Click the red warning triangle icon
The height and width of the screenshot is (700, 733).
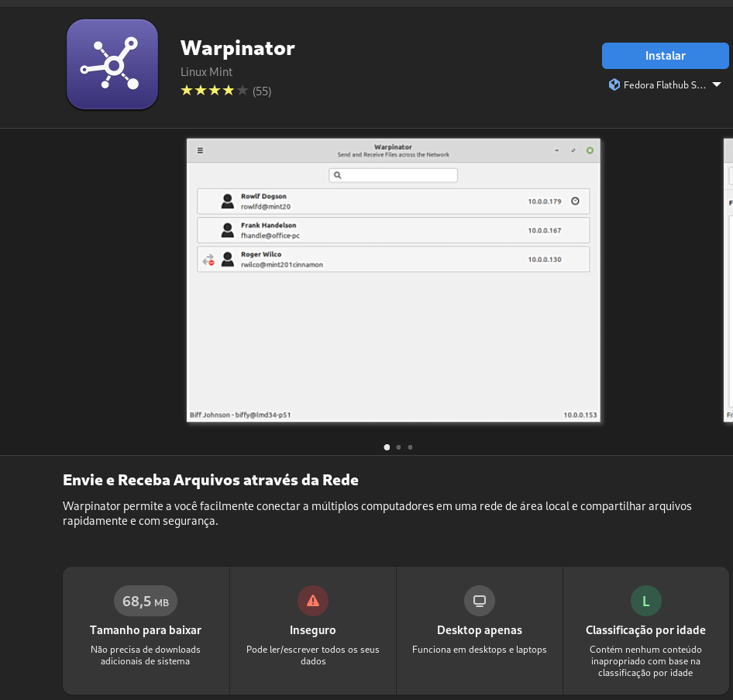(x=313, y=601)
